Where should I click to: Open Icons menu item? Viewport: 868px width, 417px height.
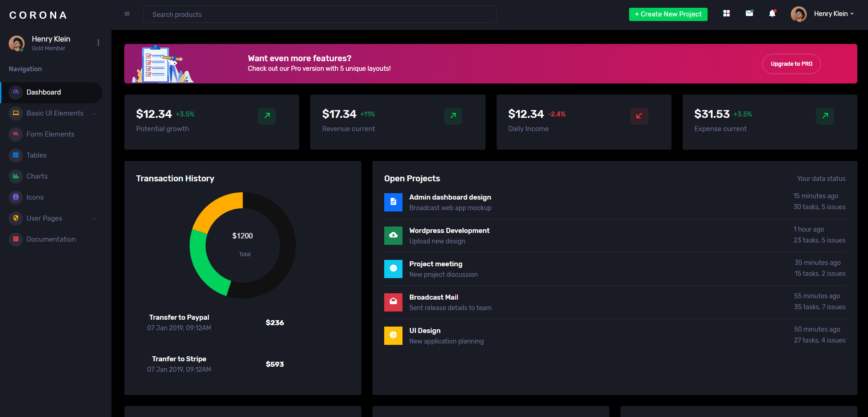click(51, 197)
